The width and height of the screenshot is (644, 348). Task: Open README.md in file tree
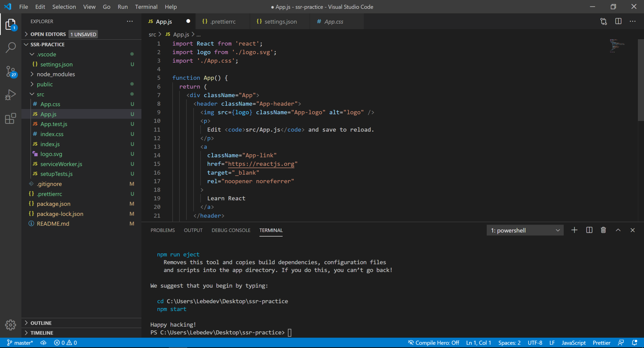pos(82,224)
